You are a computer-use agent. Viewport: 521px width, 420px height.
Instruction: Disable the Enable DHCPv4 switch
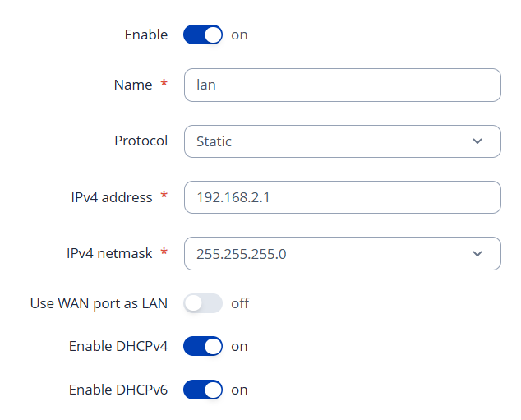[x=203, y=346]
